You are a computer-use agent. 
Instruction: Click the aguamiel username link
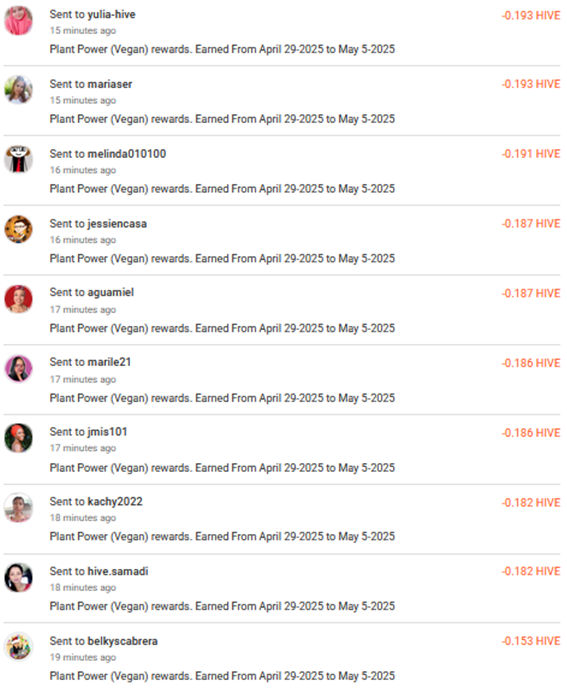pyautogui.click(x=111, y=293)
